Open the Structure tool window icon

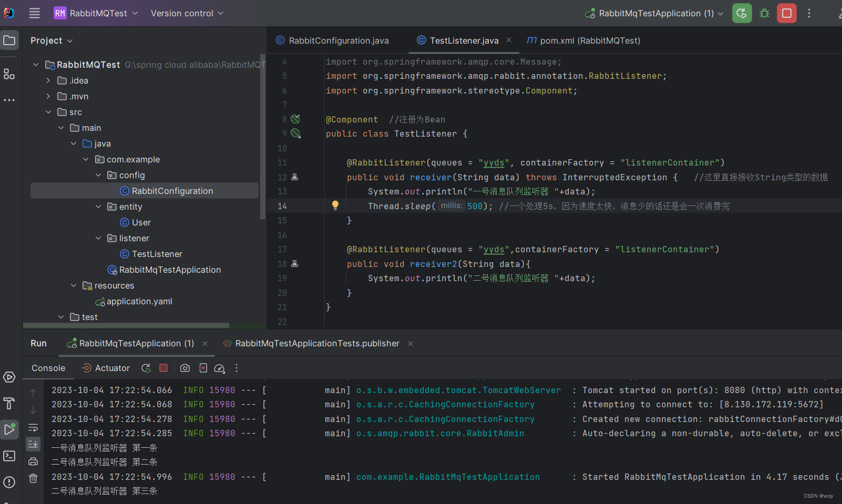pos(9,74)
